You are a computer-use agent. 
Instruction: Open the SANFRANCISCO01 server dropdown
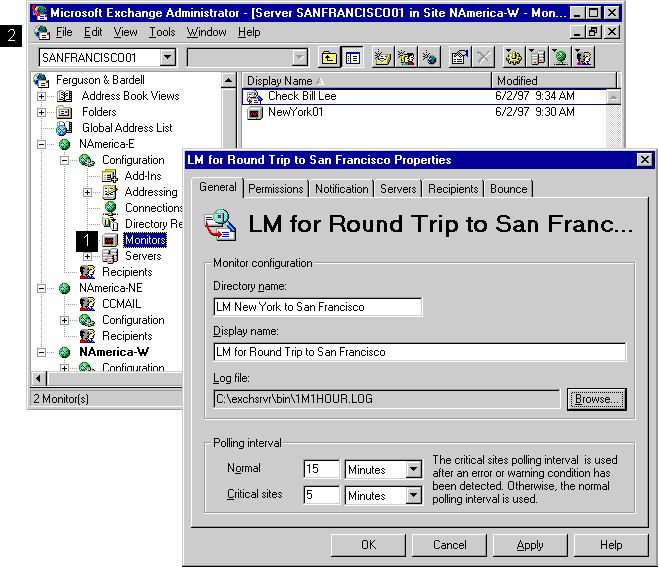(167, 57)
